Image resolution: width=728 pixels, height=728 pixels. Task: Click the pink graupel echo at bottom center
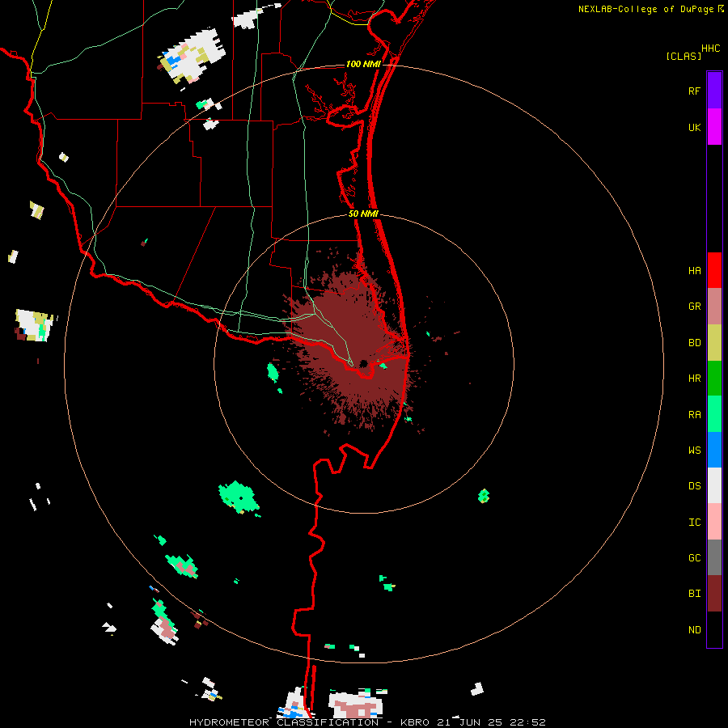click(x=357, y=705)
